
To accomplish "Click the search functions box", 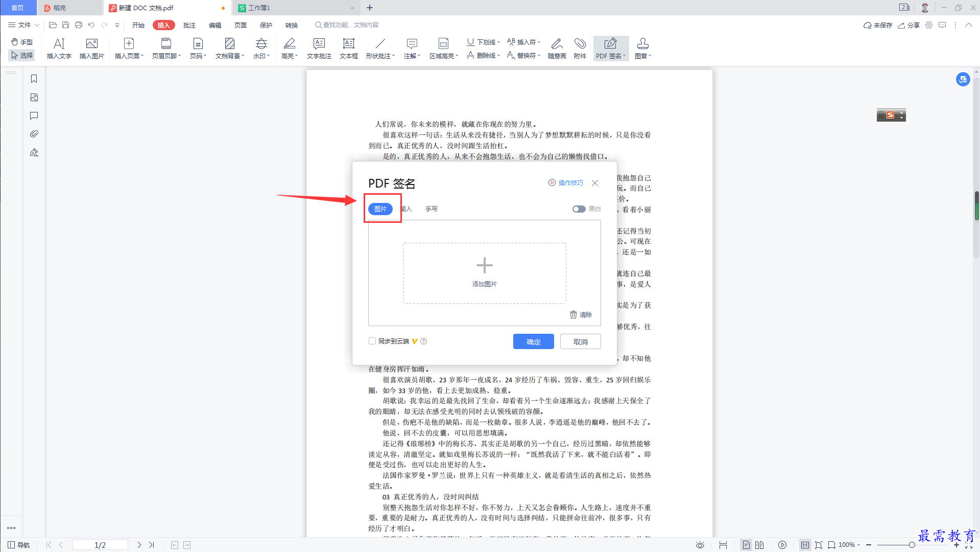I will (347, 25).
